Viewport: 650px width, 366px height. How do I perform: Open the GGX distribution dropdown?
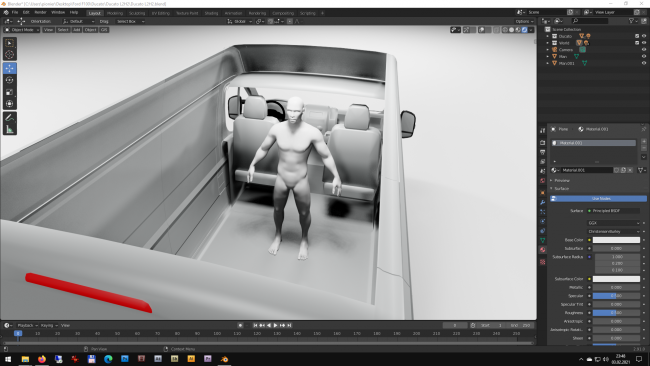[614, 223]
